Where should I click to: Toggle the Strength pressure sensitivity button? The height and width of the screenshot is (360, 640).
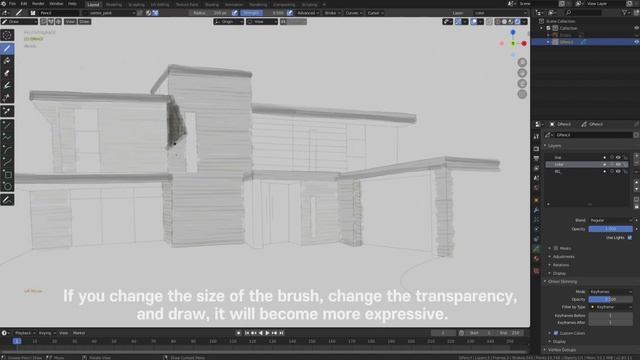(x=290, y=13)
